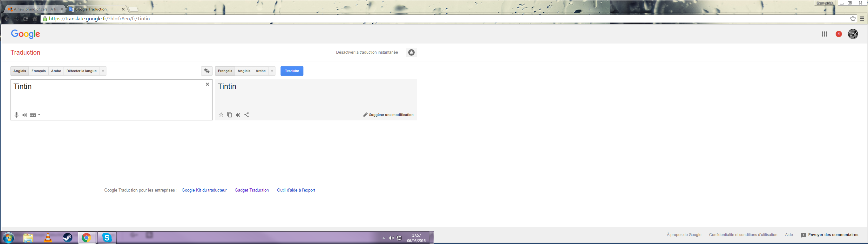Viewport: 868px width, 244px height.
Task: Expand the source language list arrow
Action: pos(103,71)
